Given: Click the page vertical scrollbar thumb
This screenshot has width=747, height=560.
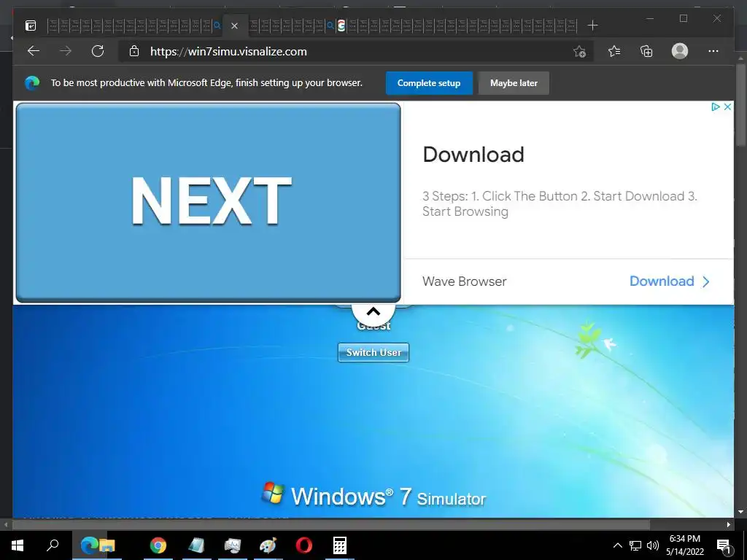Looking at the screenshot, I should tap(741, 105).
